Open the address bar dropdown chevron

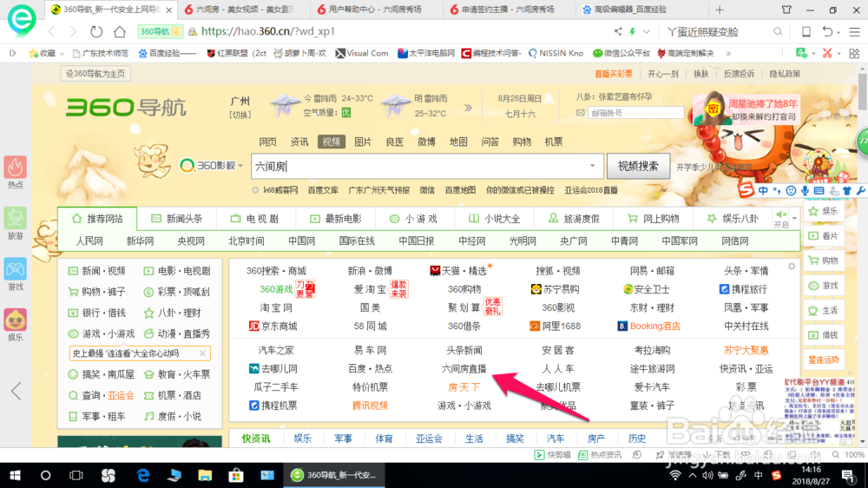(x=646, y=31)
